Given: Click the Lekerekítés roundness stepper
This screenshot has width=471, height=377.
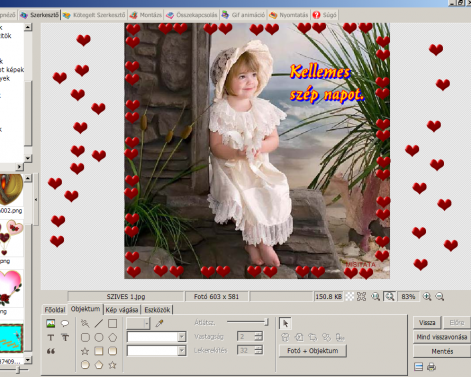Looking at the screenshot, I should (x=258, y=350).
